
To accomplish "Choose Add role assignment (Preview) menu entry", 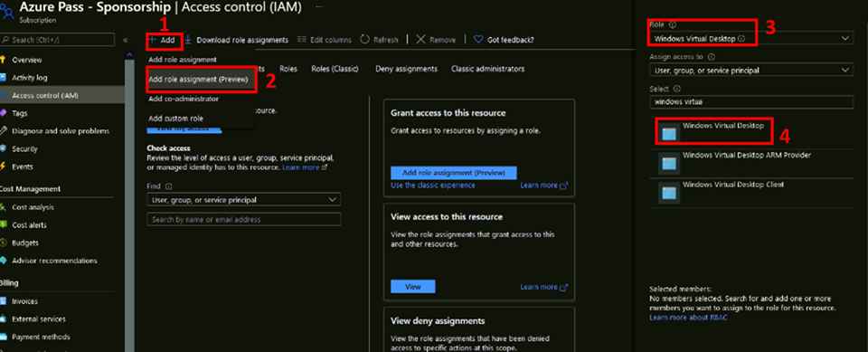I will point(202,80).
